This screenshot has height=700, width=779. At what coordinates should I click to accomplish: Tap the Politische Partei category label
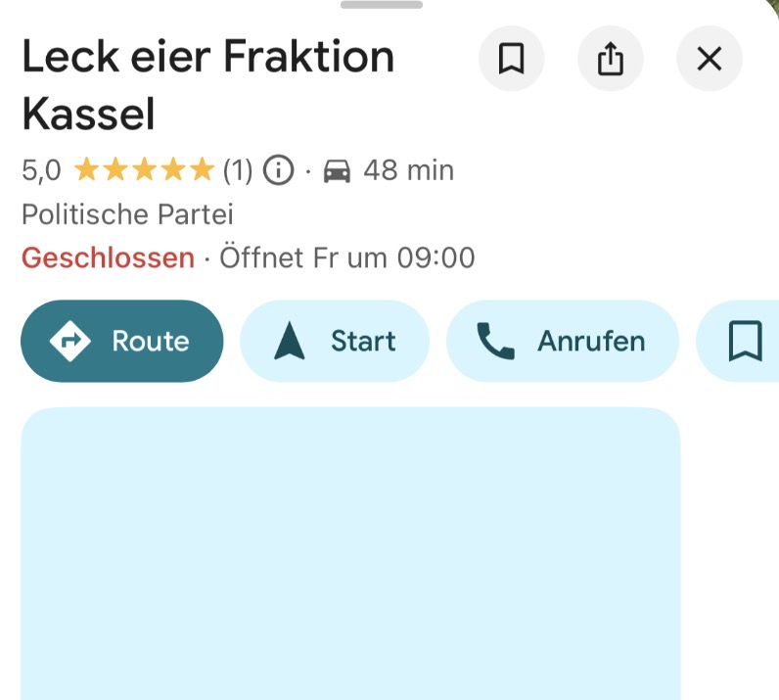(127, 214)
